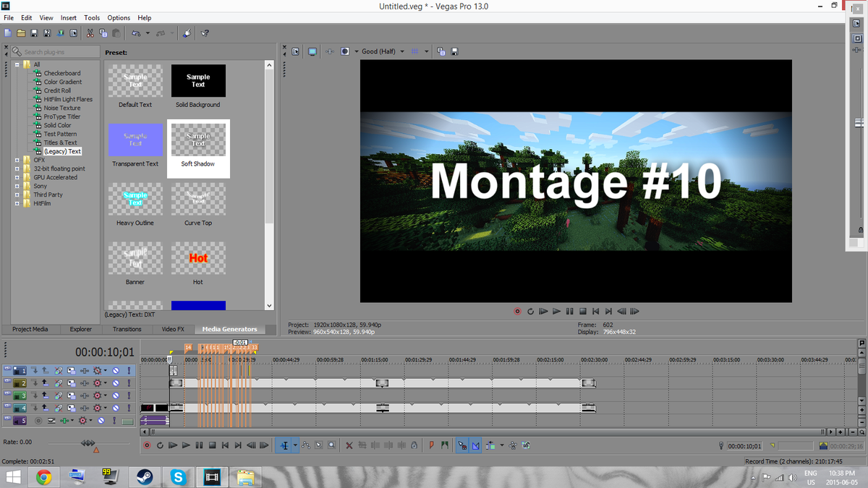Mute audio track 5
Viewport: 868px width, 488px height.
101,421
